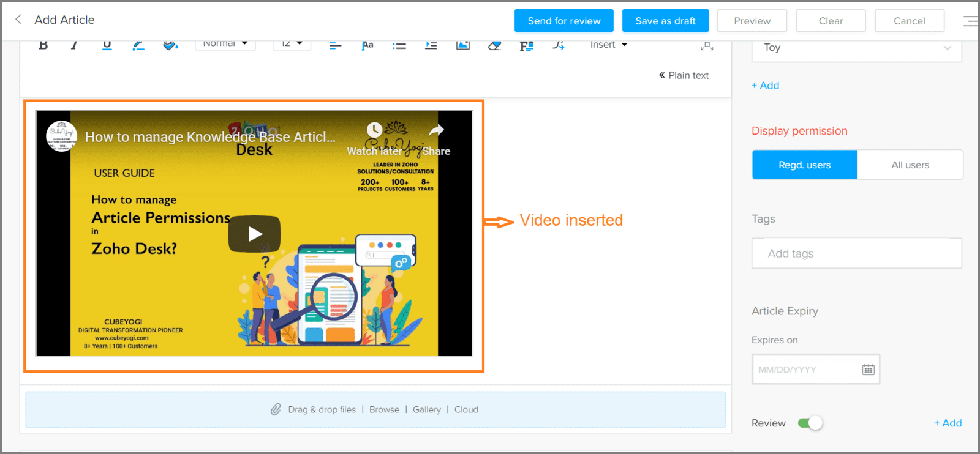Switch editor to Plain text
This screenshot has width=980, height=454.
click(684, 75)
